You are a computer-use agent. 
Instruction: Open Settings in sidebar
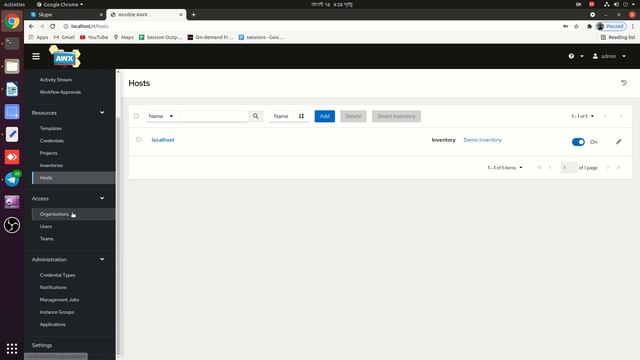point(42,345)
